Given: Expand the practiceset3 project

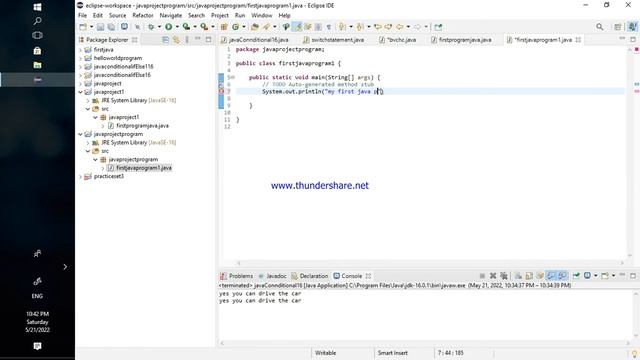Looking at the screenshot, I should pos(80,176).
